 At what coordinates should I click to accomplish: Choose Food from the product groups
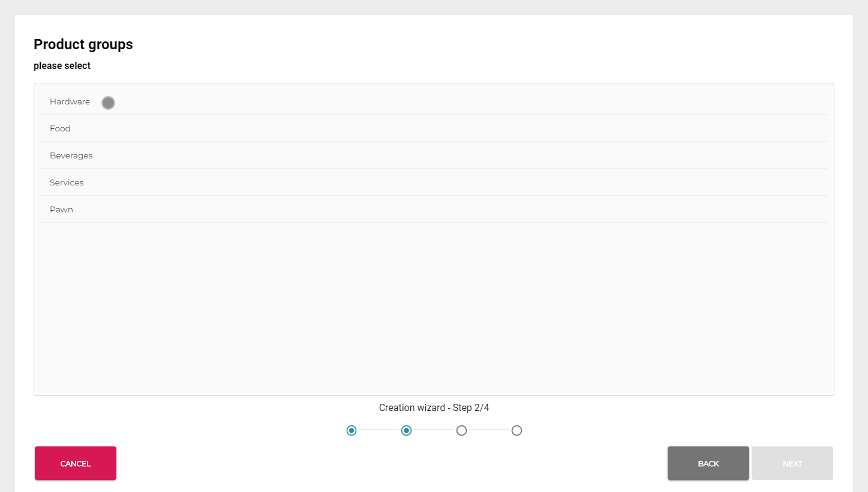click(x=60, y=129)
